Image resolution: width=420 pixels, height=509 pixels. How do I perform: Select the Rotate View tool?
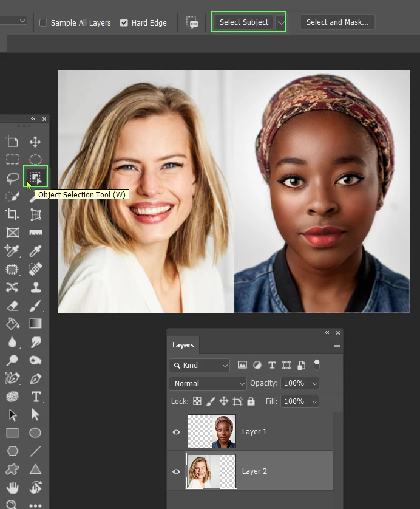coord(35,487)
